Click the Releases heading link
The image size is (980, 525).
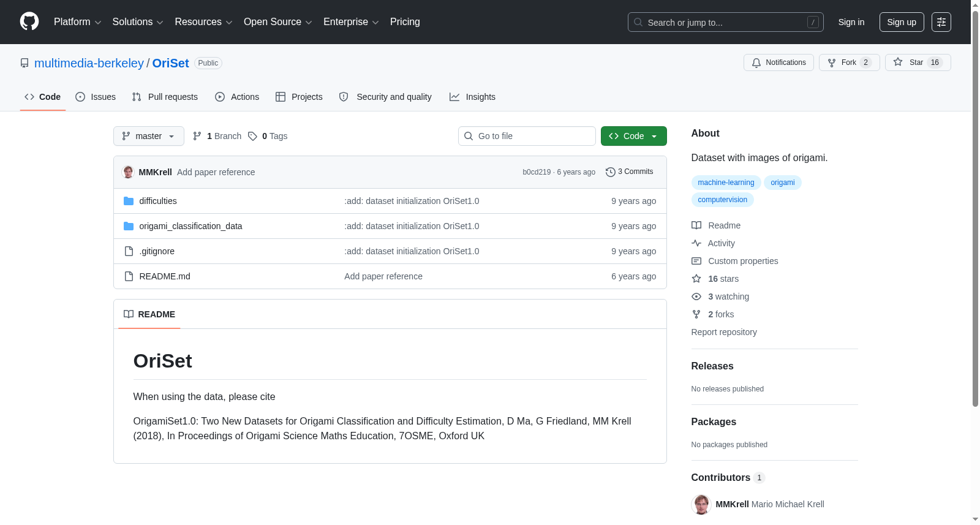pyautogui.click(x=712, y=366)
